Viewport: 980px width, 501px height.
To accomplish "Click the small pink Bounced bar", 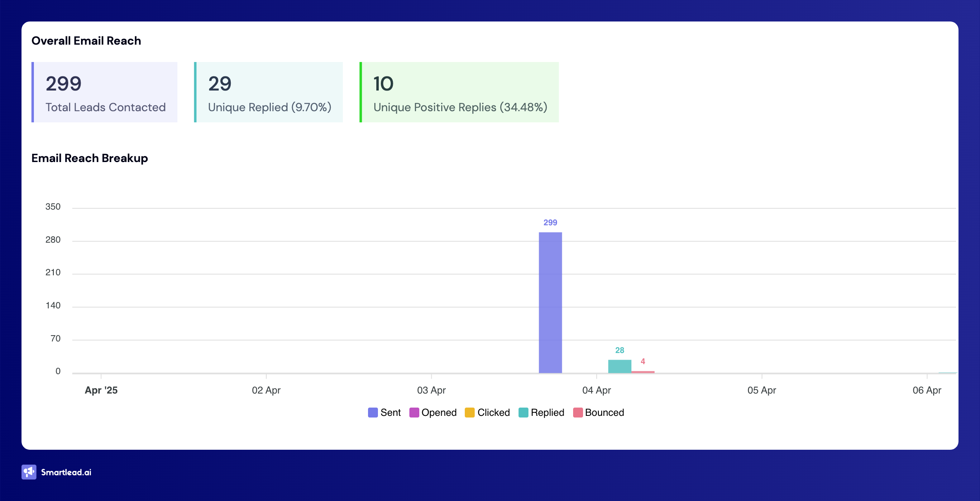I will click(x=643, y=372).
